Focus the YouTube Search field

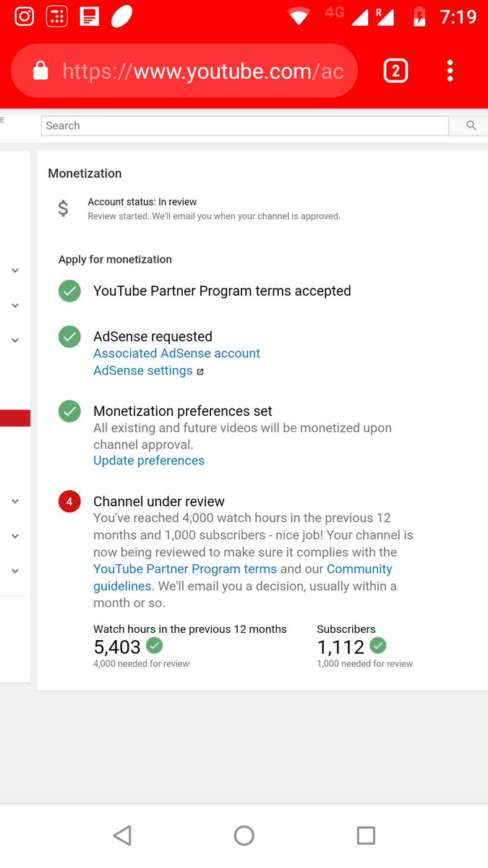[244, 126]
